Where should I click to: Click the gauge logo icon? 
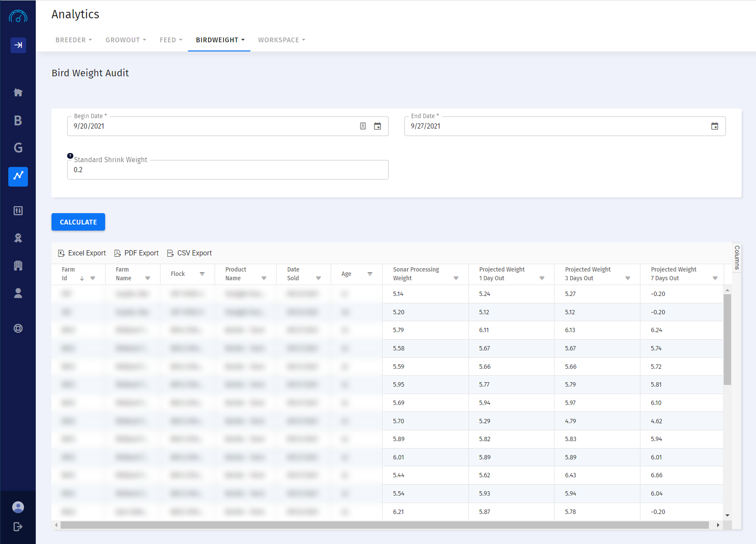click(18, 17)
